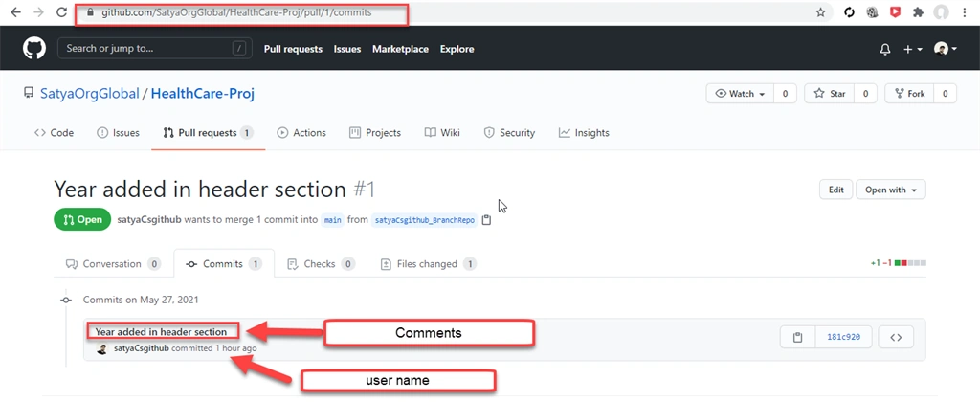Click the green Open status badge
The height and width of the screenshot is (402, 980).
(82, 220)
